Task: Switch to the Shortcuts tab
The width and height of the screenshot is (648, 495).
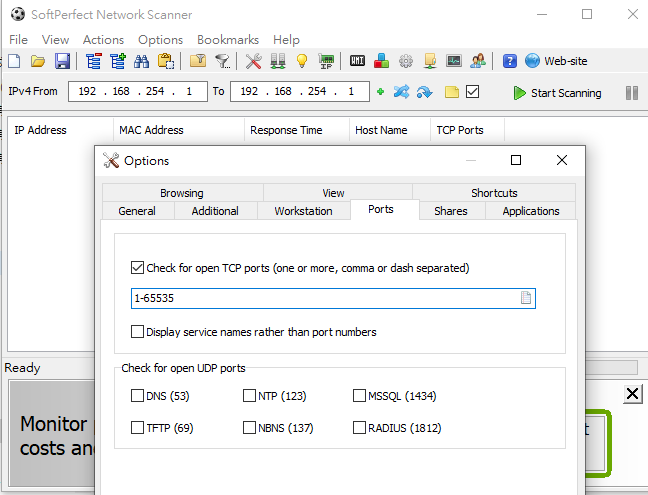Action: (494, 193)
